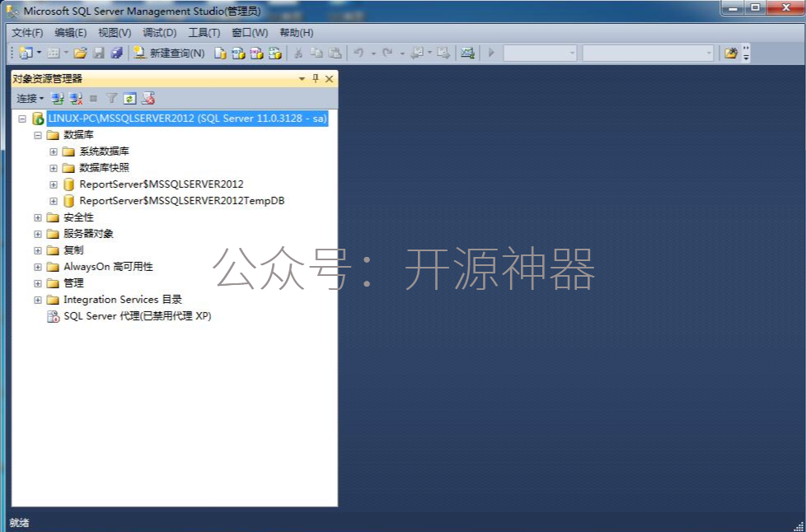Expand the ReportServer$MSSQLSERVER2012 database
806x532 pixels.
[x=54, y=184]
